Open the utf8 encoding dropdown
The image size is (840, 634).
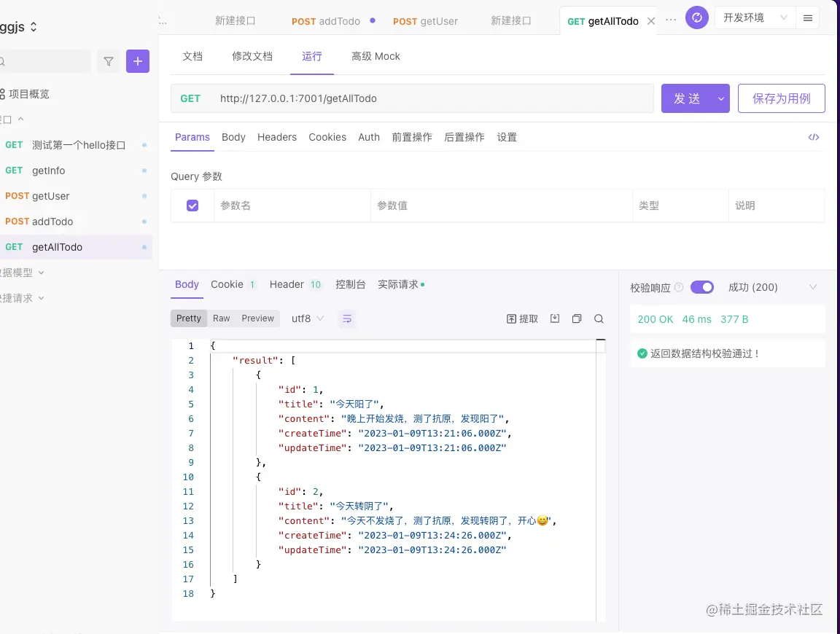[308, 318]
